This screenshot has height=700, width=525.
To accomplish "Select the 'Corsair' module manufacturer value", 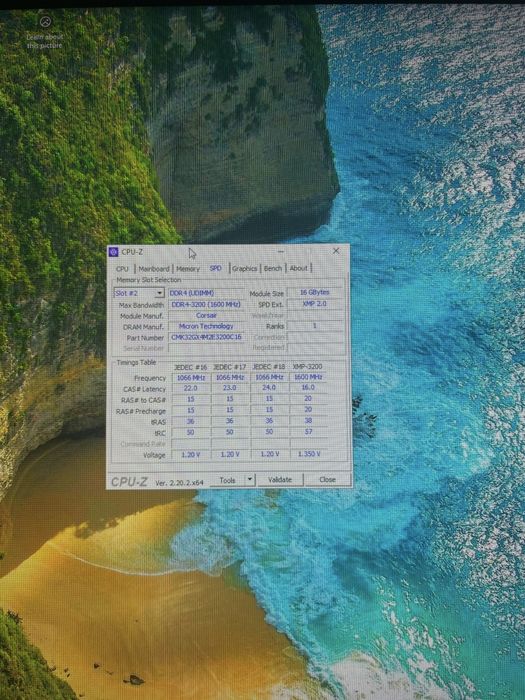I will (206, 316).
